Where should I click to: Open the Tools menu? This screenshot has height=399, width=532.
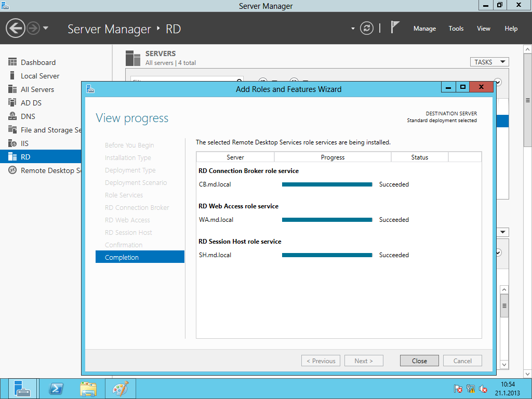click(456, 29)
